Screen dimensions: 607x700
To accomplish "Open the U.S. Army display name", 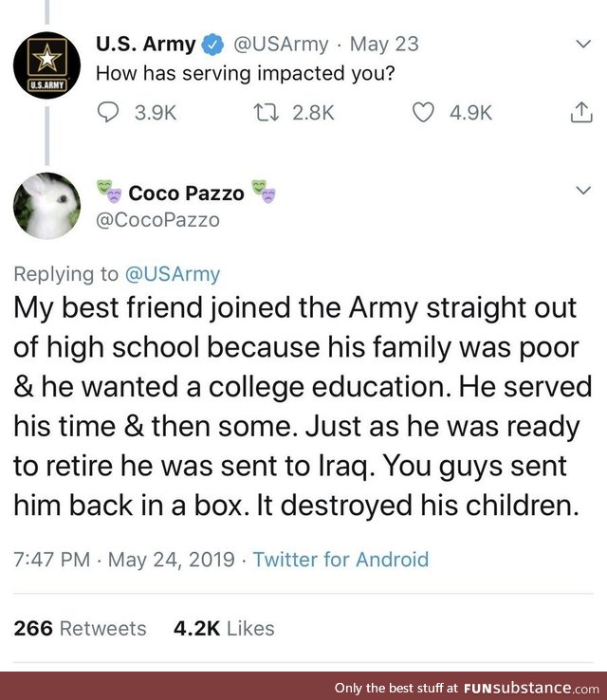I will tap(145, 45).
